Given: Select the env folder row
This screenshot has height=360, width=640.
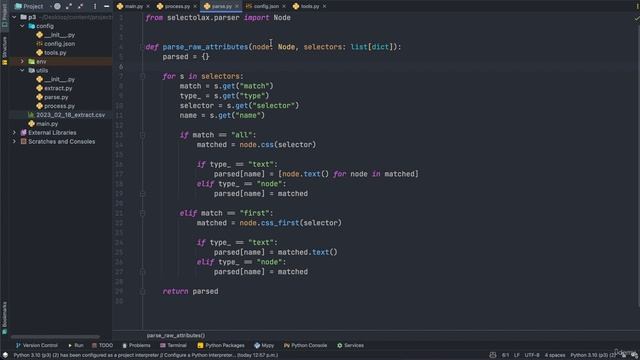Looking at the screenshot, I should [60, 61].
